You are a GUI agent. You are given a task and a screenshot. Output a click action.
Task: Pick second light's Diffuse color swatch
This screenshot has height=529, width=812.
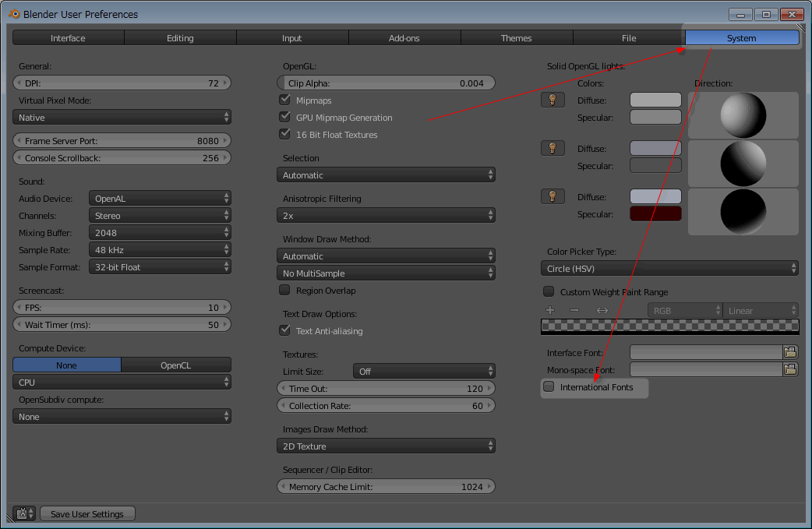pyautogui.click(x=655, y=148)
